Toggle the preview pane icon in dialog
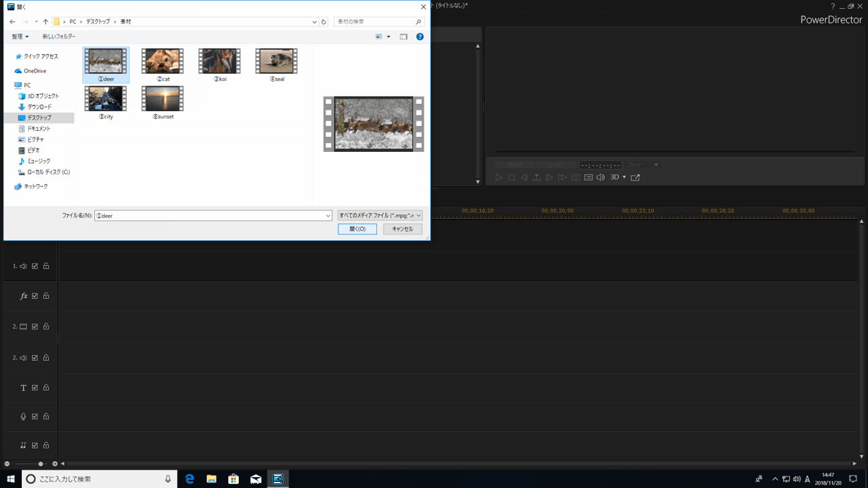The image size is (868, 488). click(x=403, y=37)
